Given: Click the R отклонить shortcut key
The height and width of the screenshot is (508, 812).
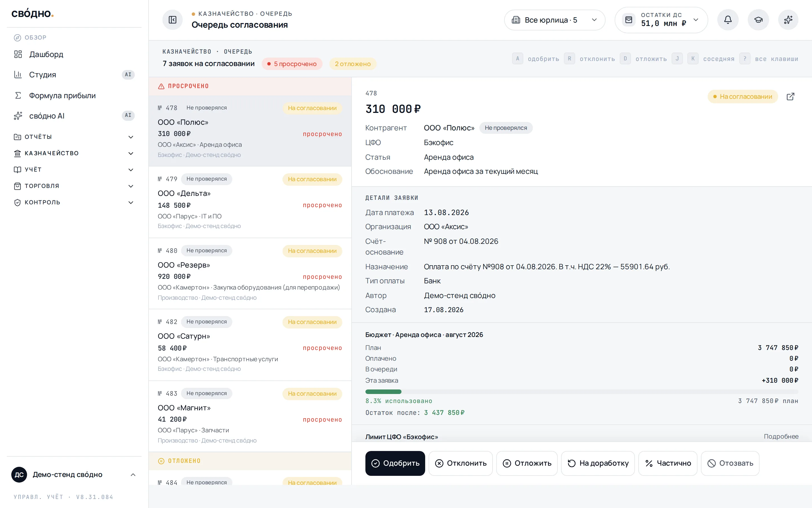Looking at the screenshot, I should [570, 59].
